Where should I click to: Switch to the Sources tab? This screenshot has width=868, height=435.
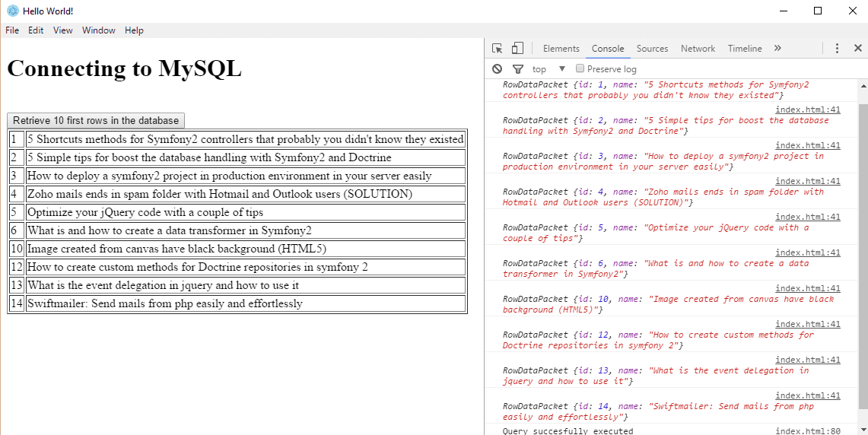(x=652, y=48)
